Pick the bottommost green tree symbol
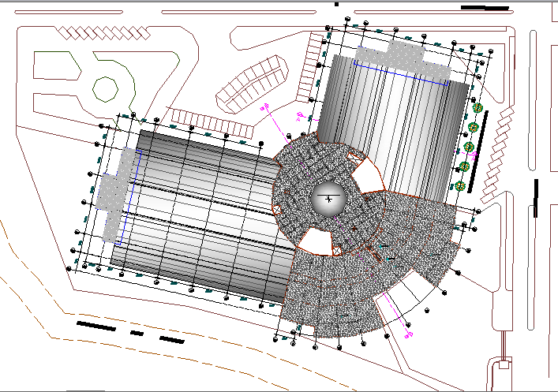 [x=460, y=185]
